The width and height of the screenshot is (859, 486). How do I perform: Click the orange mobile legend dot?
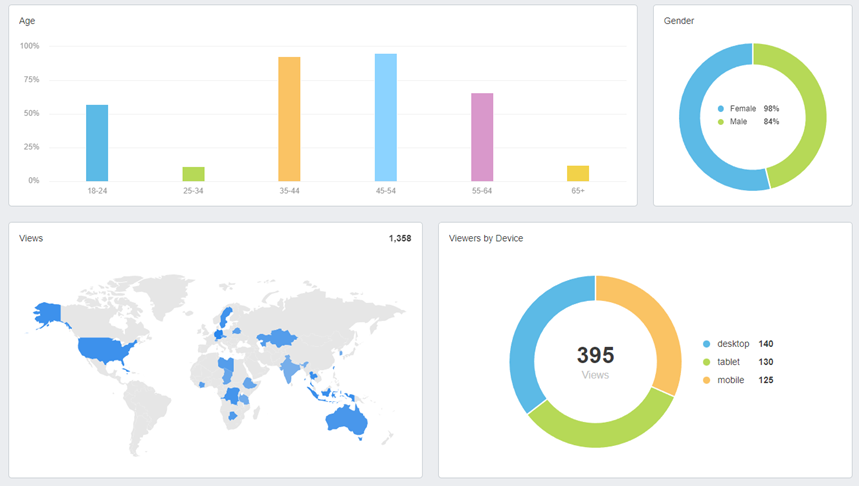click(x=706, y=380)
